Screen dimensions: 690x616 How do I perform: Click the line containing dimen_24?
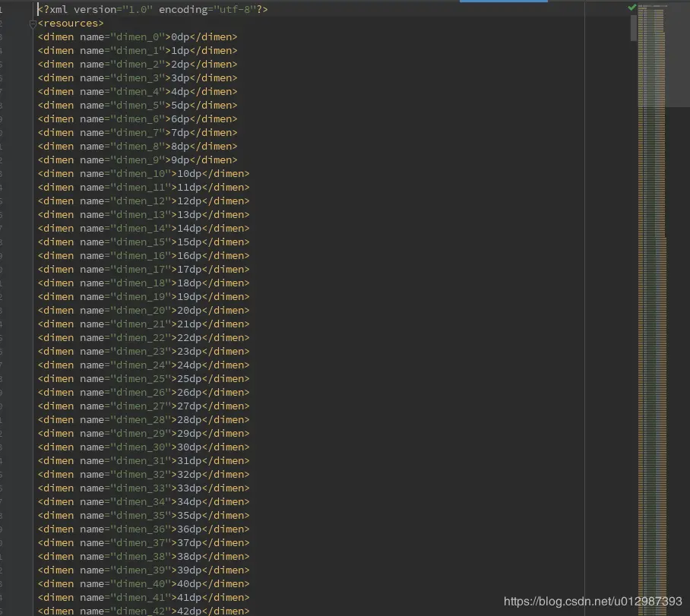pyautogui.click(x=144, y=365)
